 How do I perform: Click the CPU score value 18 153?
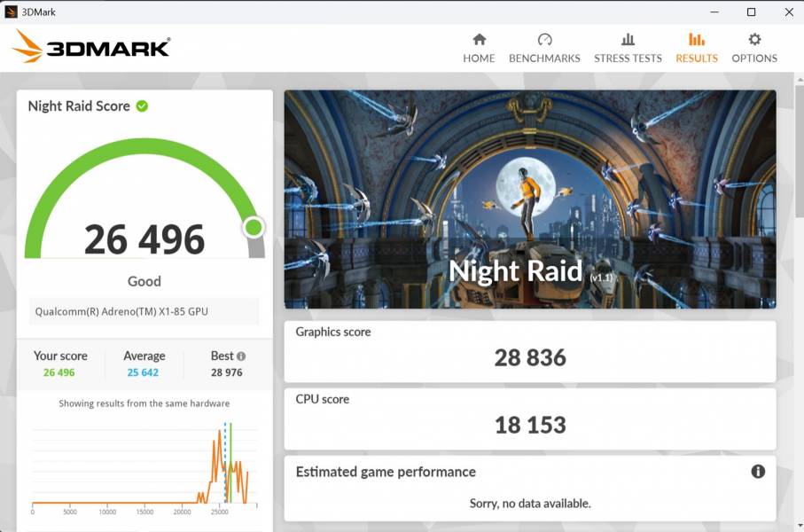pos(530,425)
